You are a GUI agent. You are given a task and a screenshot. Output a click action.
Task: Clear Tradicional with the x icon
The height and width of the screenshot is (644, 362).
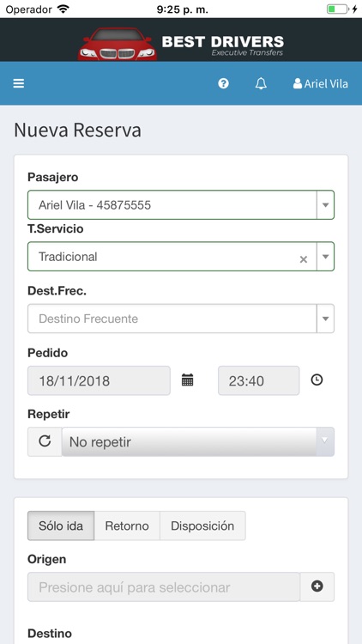click(x=304, y=259)
